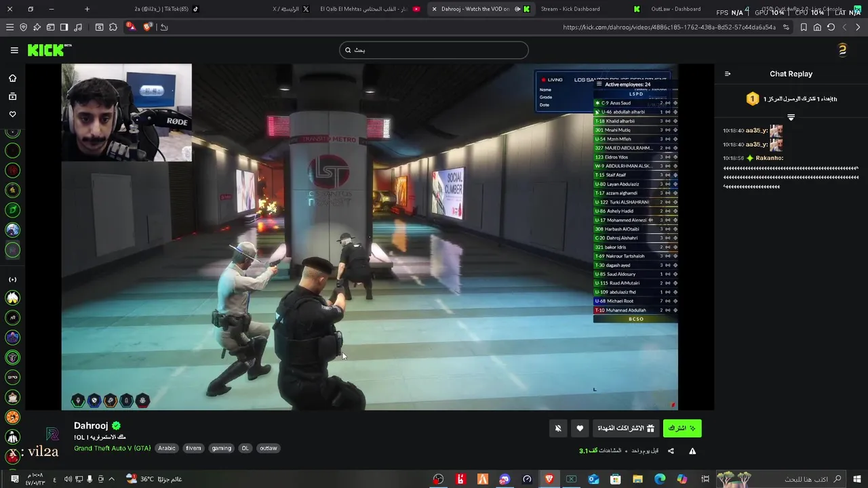Open site settings icon in address bar
Screen dimensions: 868x488
tap(786, 27)
